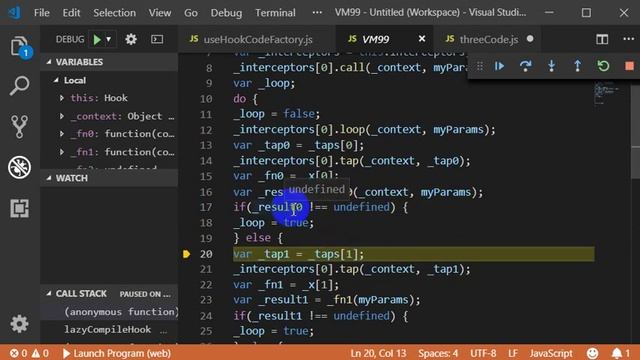Expand the _context: Object variable
Screen dimensions: 640x360
point(62,116)
